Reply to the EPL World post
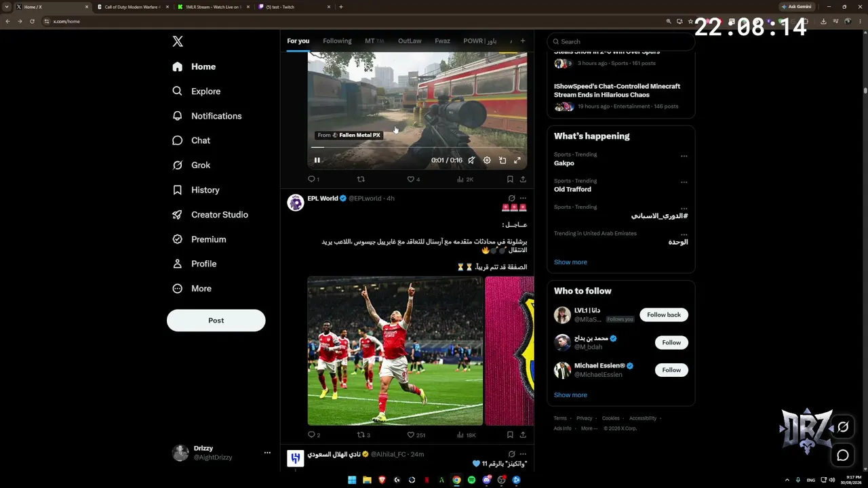Viewport: 868px width, 488px height. tap(314, 435)
